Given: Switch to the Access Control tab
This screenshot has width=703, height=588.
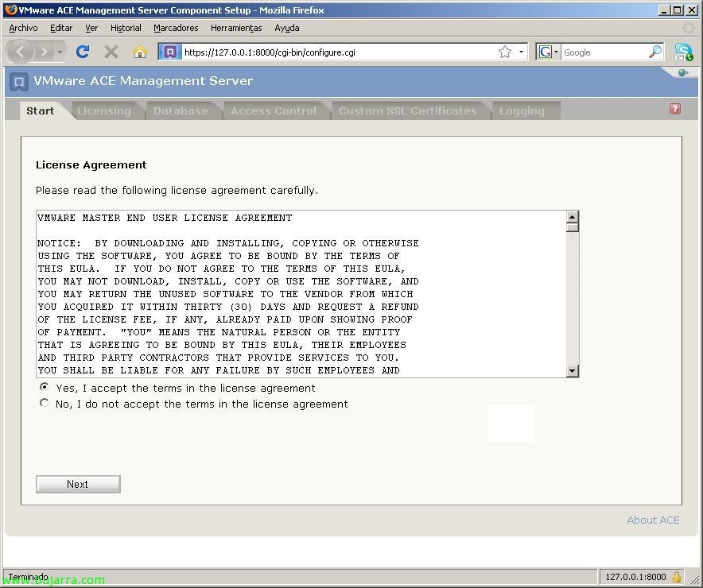Looking at the screenshot, I should 274,110.
